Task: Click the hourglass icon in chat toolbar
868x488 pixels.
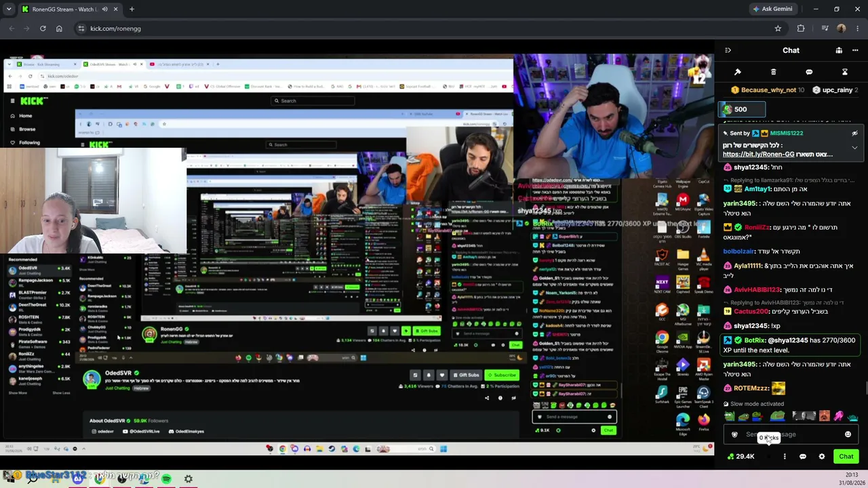Action: click(845, 72)
